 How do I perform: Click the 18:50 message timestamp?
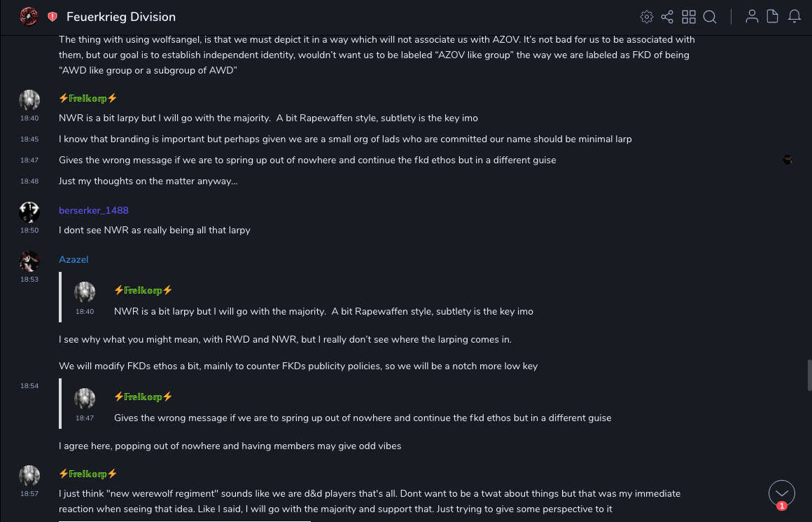29,231
